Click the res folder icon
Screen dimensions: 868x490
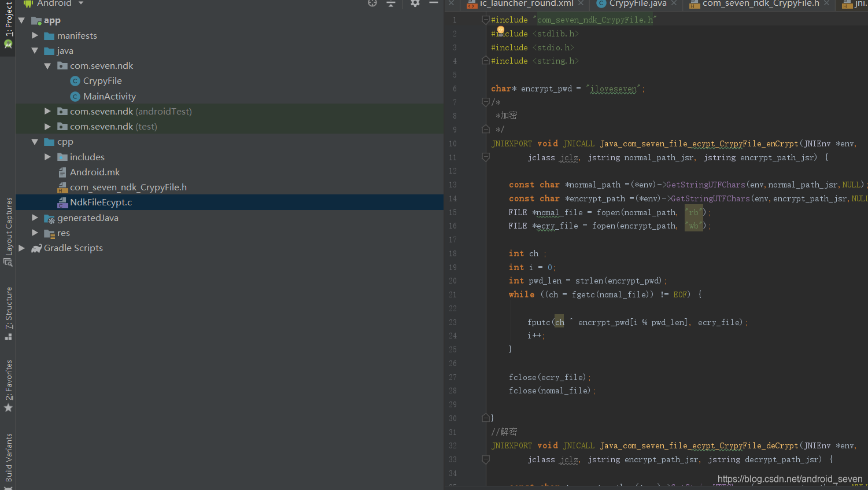[x=49, y=233]
